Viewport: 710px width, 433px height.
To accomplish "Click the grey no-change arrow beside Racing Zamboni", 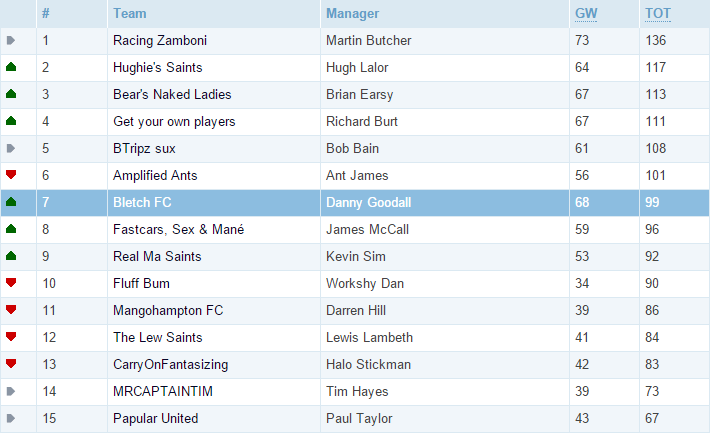I will coord(11,40).
